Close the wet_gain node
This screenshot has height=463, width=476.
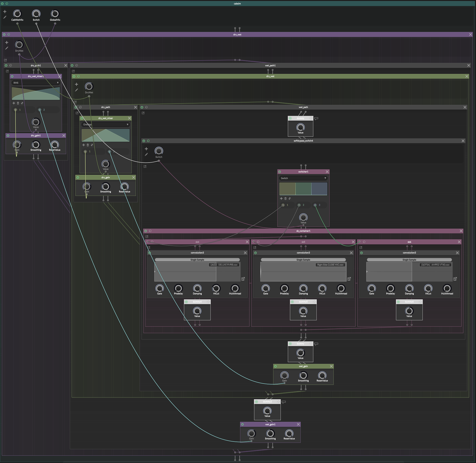click(x=331, y=366)
